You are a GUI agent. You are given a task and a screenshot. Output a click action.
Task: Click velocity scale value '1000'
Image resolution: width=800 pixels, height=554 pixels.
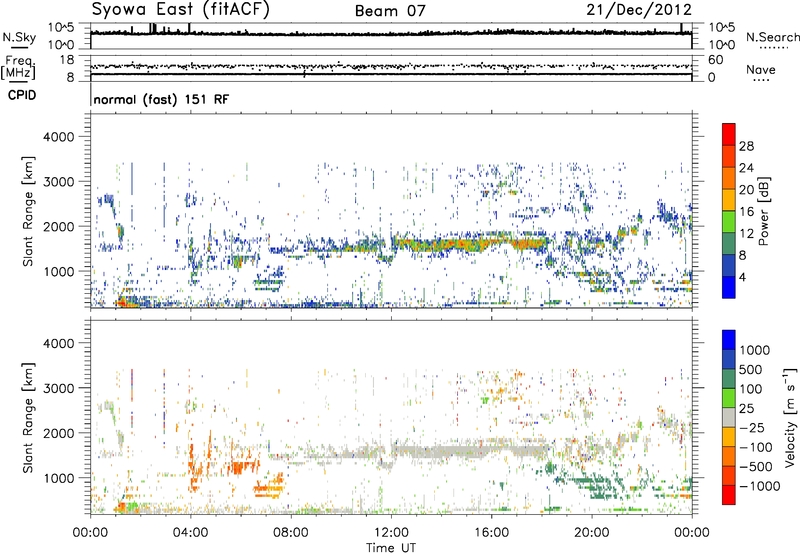[754, 350]
